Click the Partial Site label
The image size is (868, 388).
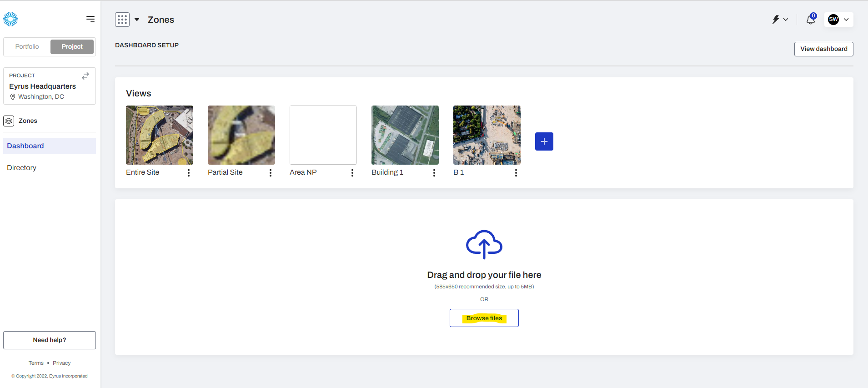225,172
